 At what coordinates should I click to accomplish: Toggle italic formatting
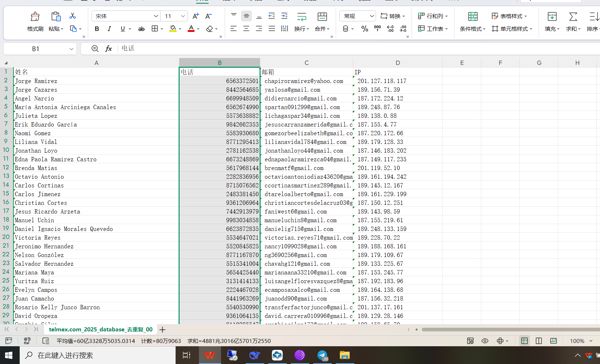point(109,29)
